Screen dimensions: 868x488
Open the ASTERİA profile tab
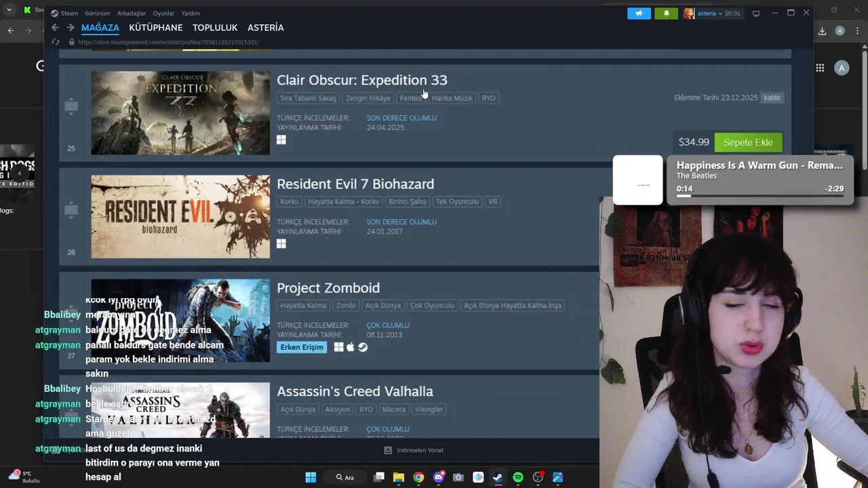pyautogui.click(x=266, y=28)
